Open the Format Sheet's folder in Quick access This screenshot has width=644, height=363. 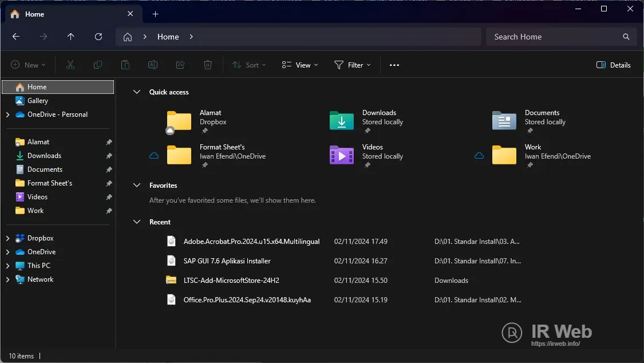point(179,156)
